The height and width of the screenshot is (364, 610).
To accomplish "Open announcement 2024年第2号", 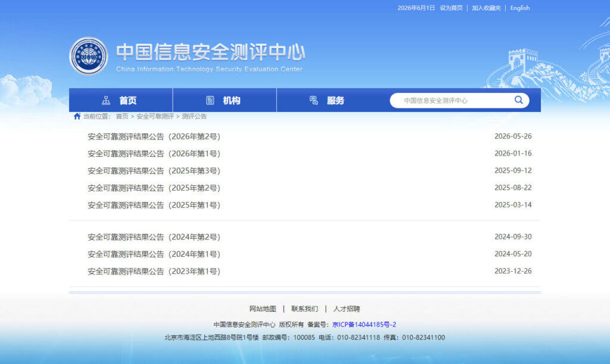I will point(154,237).
